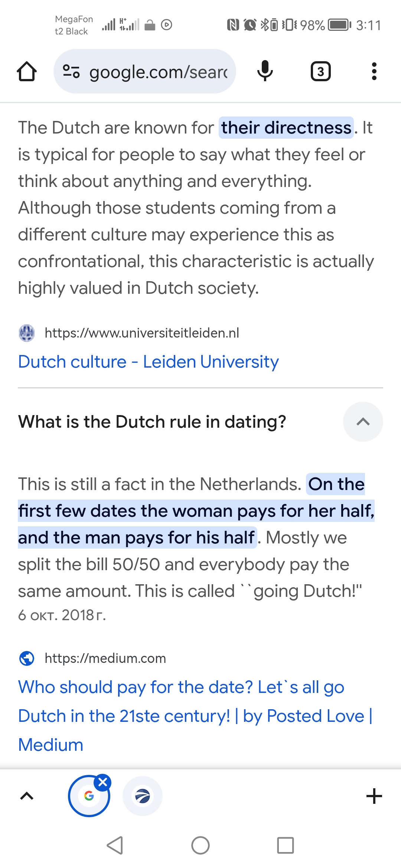Open 'Dutch culture - Leiden University' link

(148, 362)
